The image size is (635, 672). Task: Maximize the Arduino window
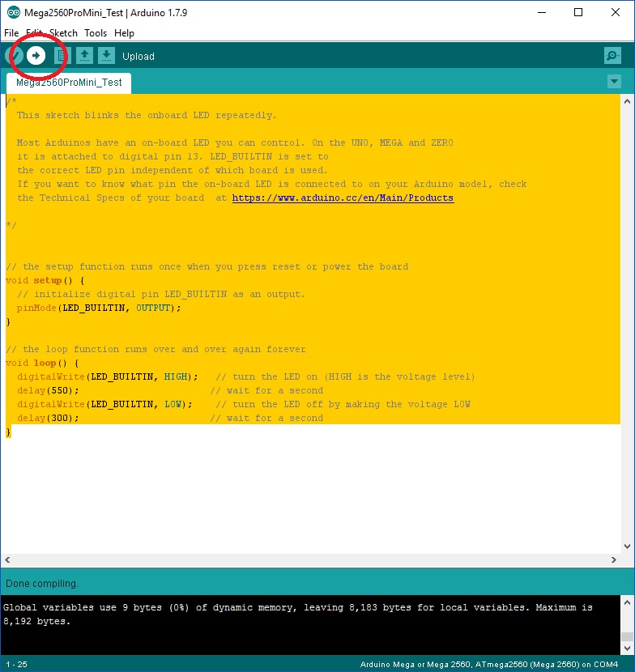(578, 12)
